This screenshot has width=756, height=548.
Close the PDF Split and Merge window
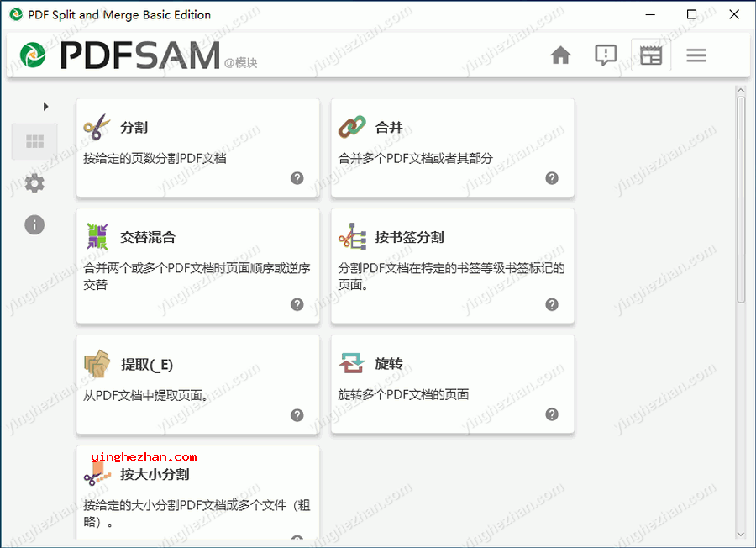pos(734,14)
